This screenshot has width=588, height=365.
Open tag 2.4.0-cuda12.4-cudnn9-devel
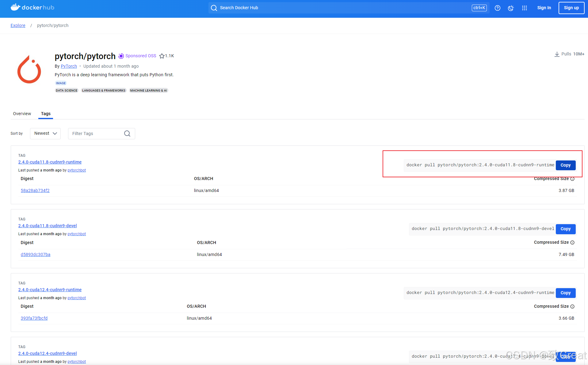[48, 353]
